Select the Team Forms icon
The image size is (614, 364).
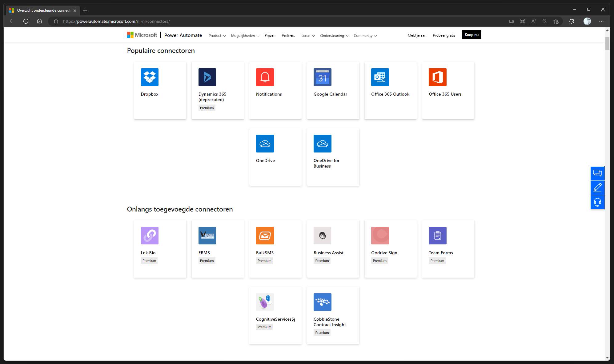pyautogui.click(x=438, y=236)
